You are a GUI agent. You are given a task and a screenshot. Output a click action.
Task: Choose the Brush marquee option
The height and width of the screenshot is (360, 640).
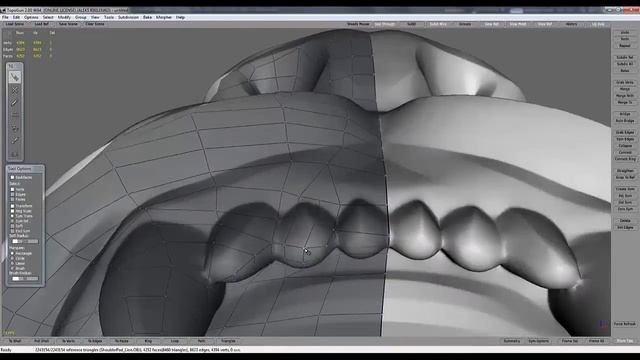tap(12, 268)
